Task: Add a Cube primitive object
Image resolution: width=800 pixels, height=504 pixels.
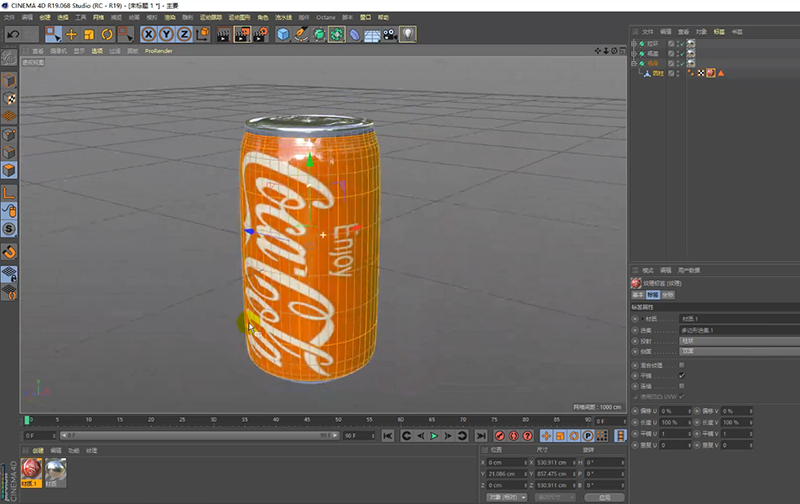Action: [283, 34]
